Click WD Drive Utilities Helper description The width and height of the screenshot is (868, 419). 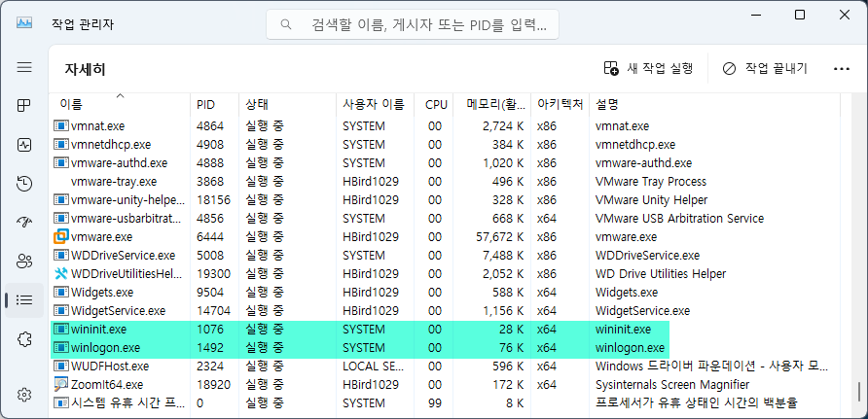click(x=661, y=273)
